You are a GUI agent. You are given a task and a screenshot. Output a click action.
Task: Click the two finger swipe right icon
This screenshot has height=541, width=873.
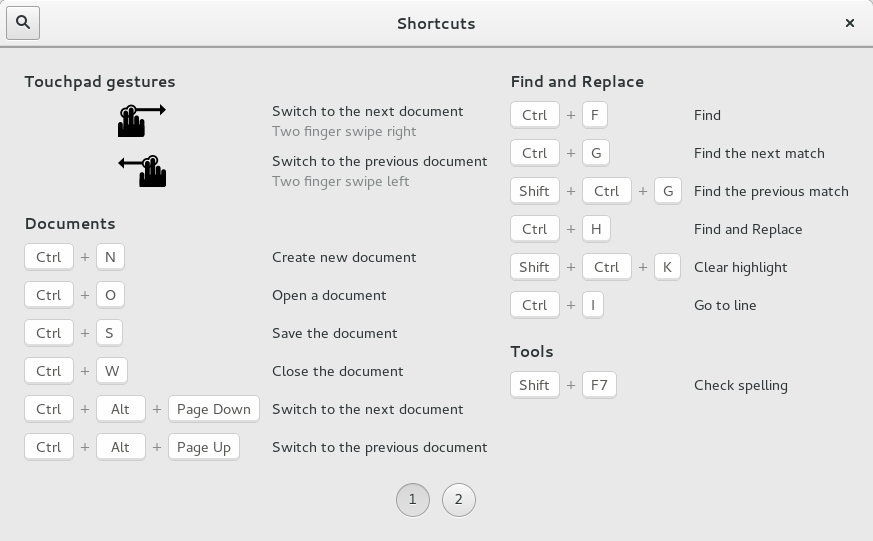[x=141, y=121]
